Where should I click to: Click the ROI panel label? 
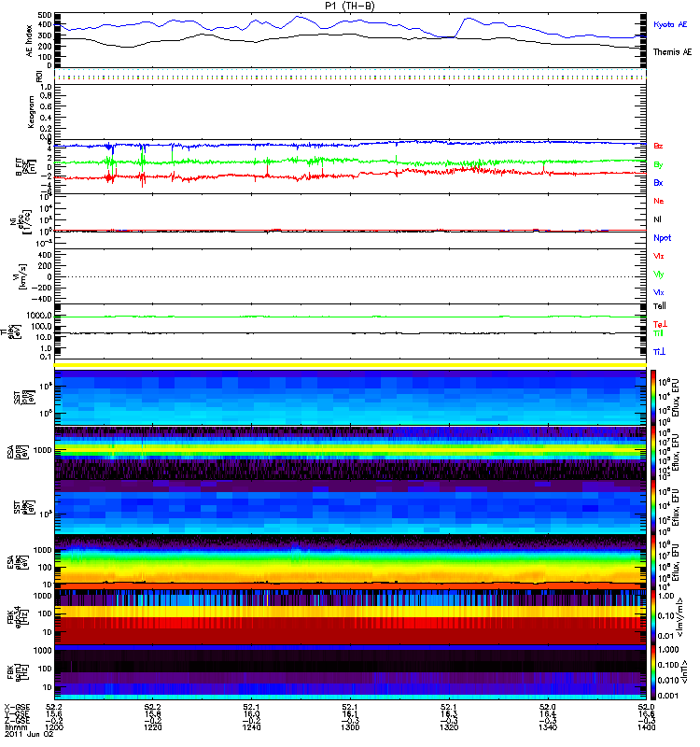[x=39, y=76]
